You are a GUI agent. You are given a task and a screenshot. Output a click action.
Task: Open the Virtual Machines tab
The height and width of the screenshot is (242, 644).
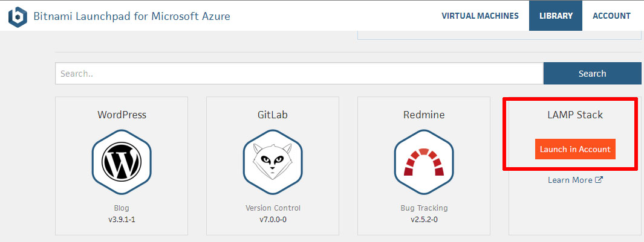[x=480, y=16]
